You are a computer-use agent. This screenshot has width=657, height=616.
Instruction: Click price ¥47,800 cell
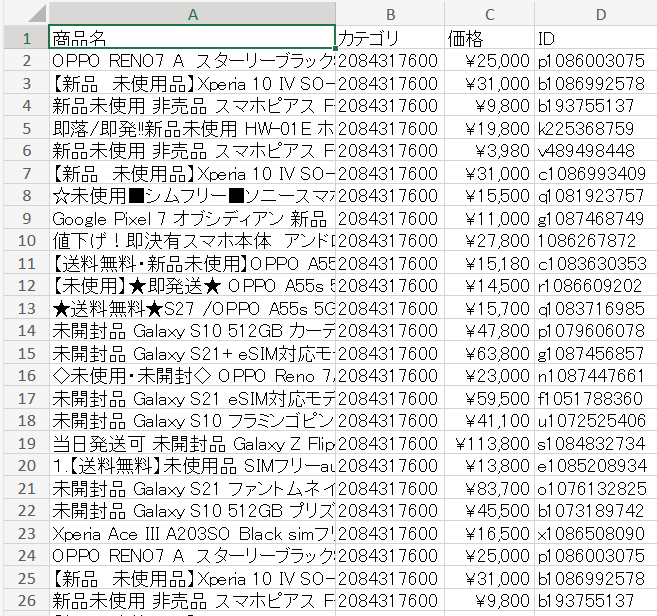tap(489, 331)
